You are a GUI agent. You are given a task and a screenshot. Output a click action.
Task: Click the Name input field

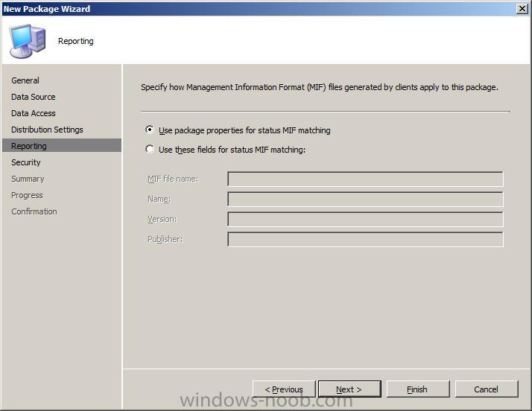coord(365,199)
